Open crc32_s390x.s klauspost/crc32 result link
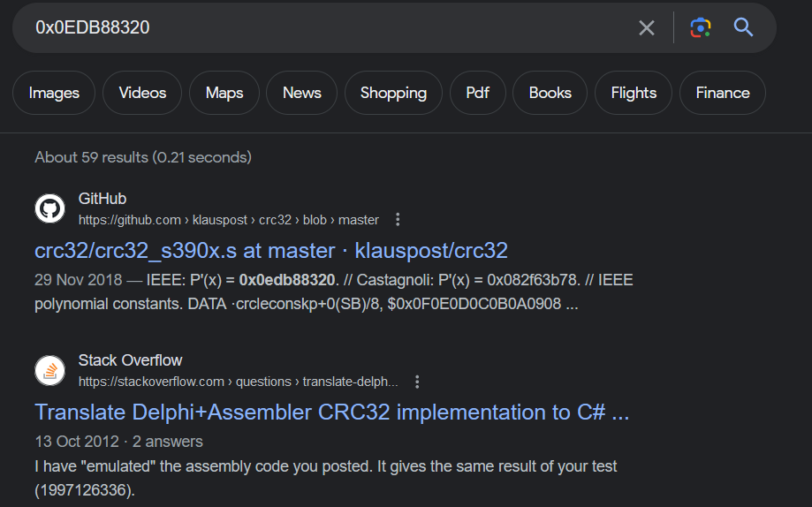 pyautogui.click(x=271, y=250)
